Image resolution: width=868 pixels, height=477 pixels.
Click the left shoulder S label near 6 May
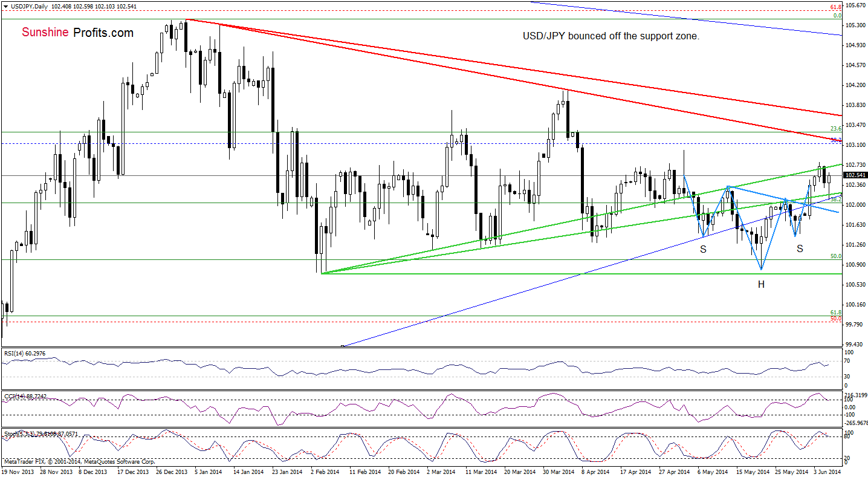703,249
